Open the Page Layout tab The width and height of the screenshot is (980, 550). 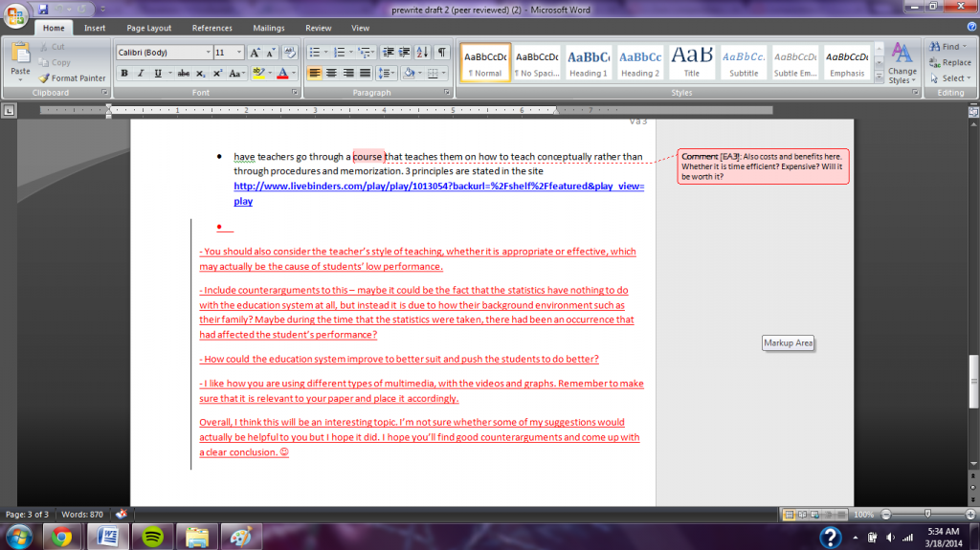(x=149, y=29)
